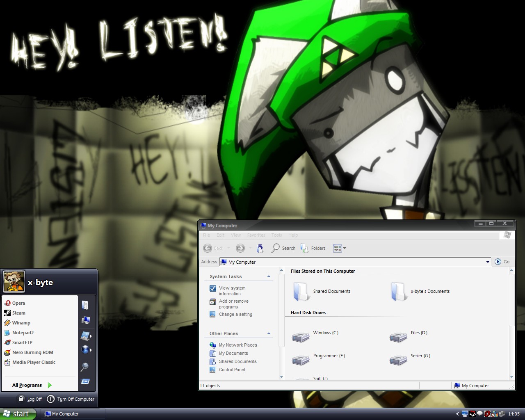525x420 pixels.
Task: Click the Log Off button
Action: (x=30, y=399)
